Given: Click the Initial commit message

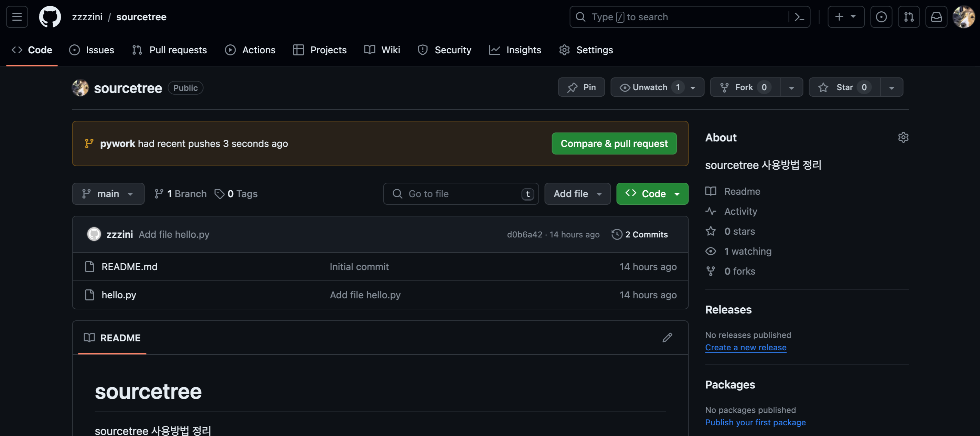Looking at the screenshot, I should coord(359,267).
